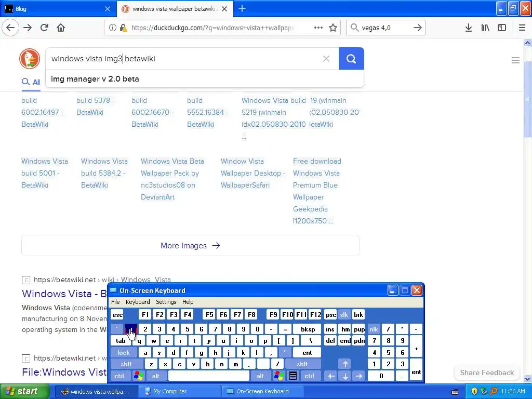Open the page actions three-dot menu
Image resolution: width=532 pixels, height=399 pixels.
tap(318, 28)
